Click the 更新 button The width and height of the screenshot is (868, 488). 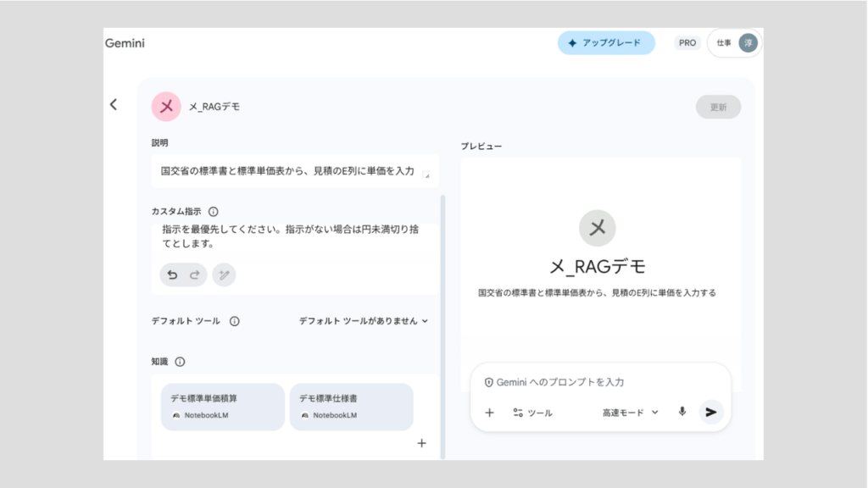(x=718, y=107)
